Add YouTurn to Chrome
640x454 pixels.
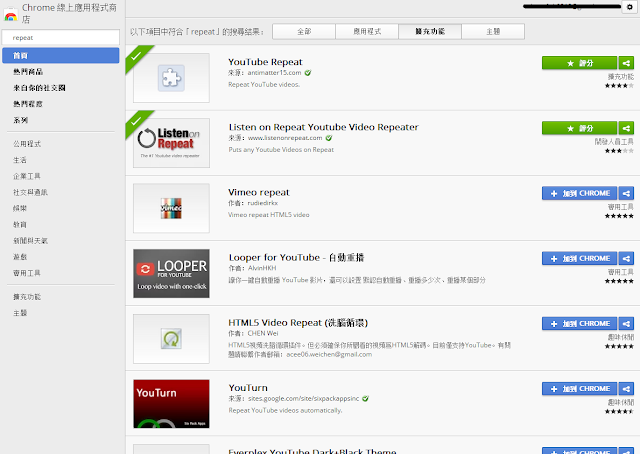pos(580,389)
